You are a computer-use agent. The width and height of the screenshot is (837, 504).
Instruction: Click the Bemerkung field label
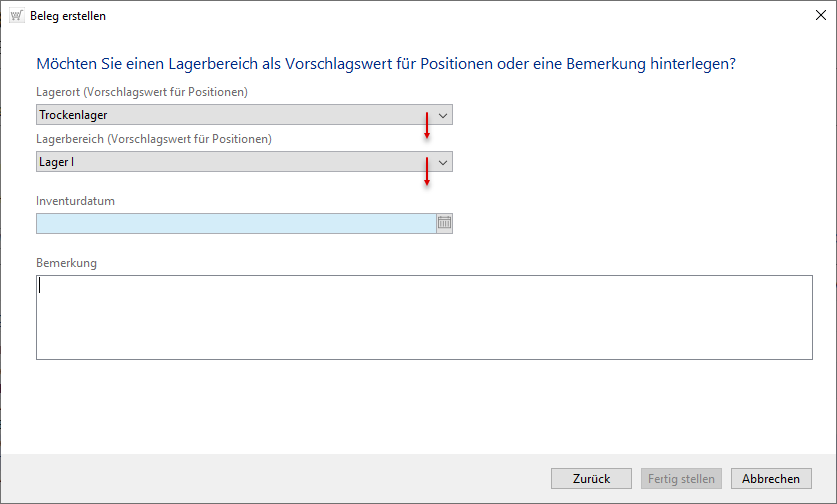click(66, 263)
